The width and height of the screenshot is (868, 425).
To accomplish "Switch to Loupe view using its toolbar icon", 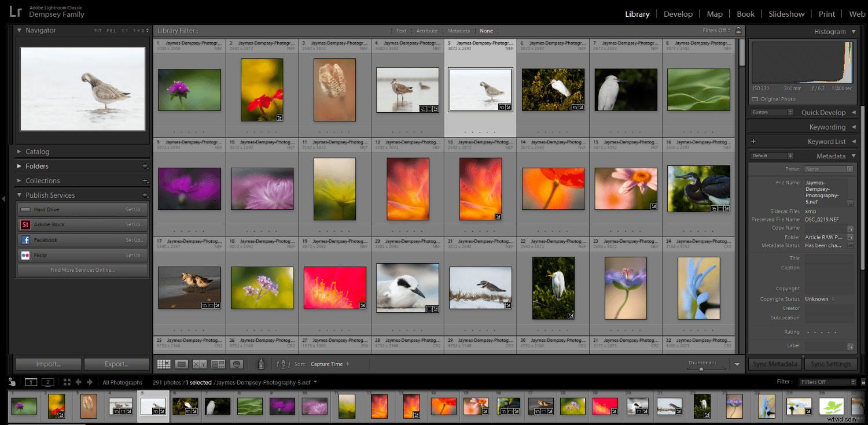I will (181, 364).
